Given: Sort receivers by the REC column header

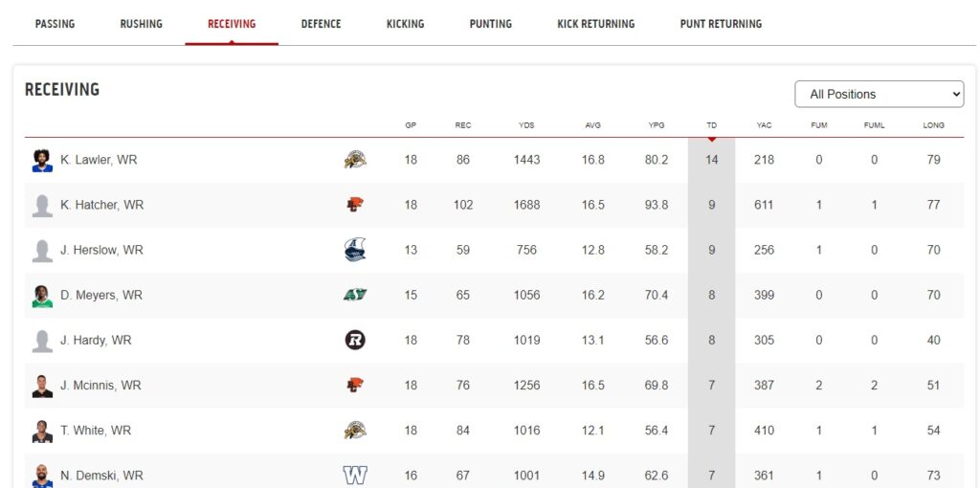Looking at the screenshot, I should coord(463,125).
